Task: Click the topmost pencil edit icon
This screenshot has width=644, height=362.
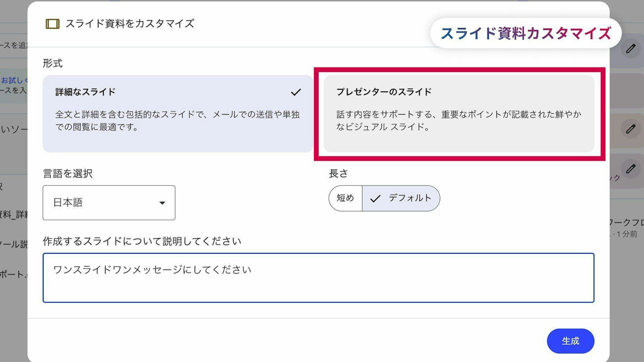Action: tap(631, 49)
